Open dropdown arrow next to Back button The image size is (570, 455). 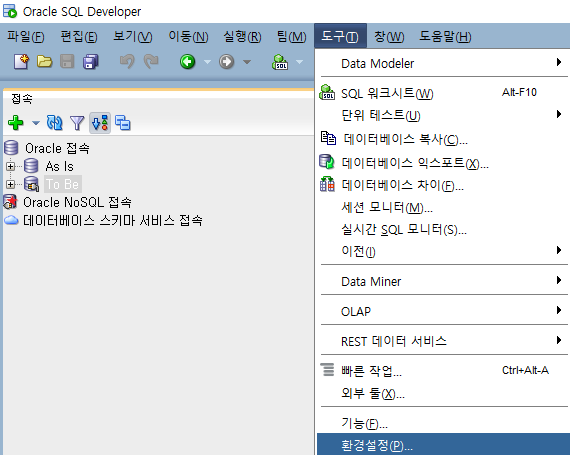(x=207, y=62)
